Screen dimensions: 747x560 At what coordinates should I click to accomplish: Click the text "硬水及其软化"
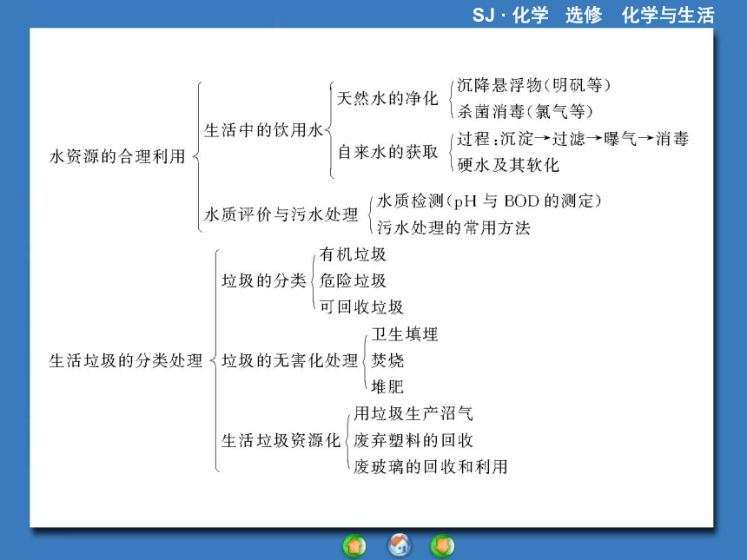pos(508,165)
